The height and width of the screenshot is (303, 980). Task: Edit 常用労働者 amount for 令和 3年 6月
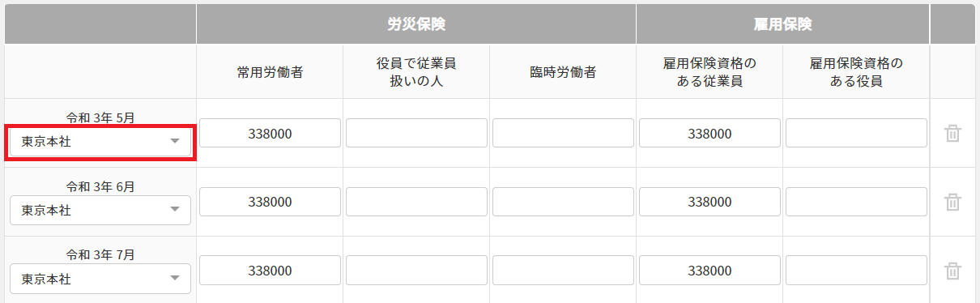coord(270,202)
